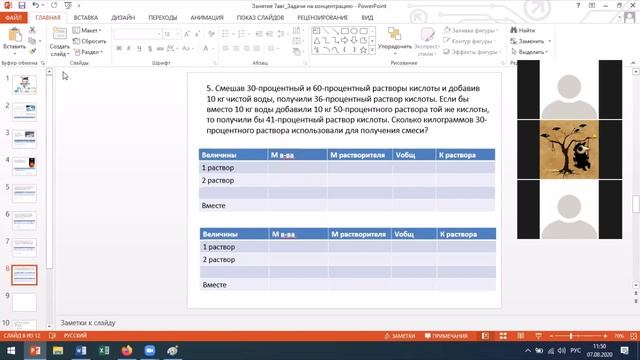Expand the shapes gallery more arrow

click(x=372, y=50)
